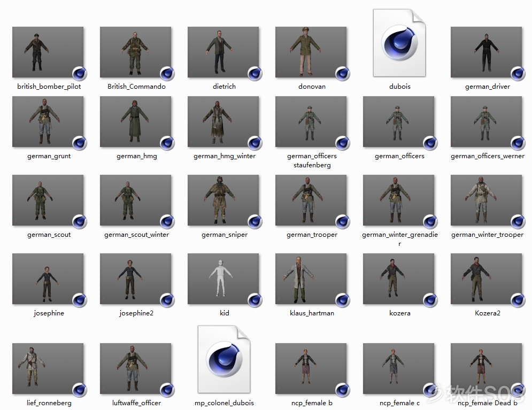This screenshot has height=410, width=532.
Task: Select the german_hmg_winter model thumbnail
Action: pyautogui.click(x=223, y=122)
